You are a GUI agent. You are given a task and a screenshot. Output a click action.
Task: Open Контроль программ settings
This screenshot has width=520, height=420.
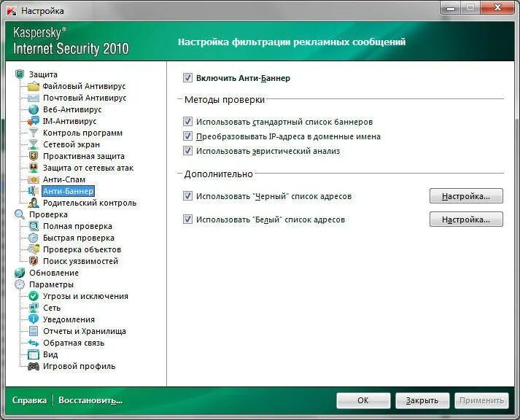tap(82, 133)
